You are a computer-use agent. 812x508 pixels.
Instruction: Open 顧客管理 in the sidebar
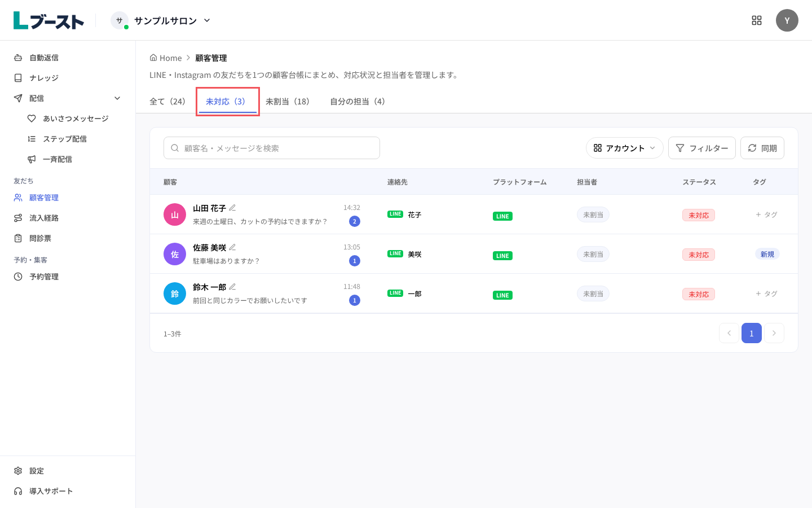(68, 198)
